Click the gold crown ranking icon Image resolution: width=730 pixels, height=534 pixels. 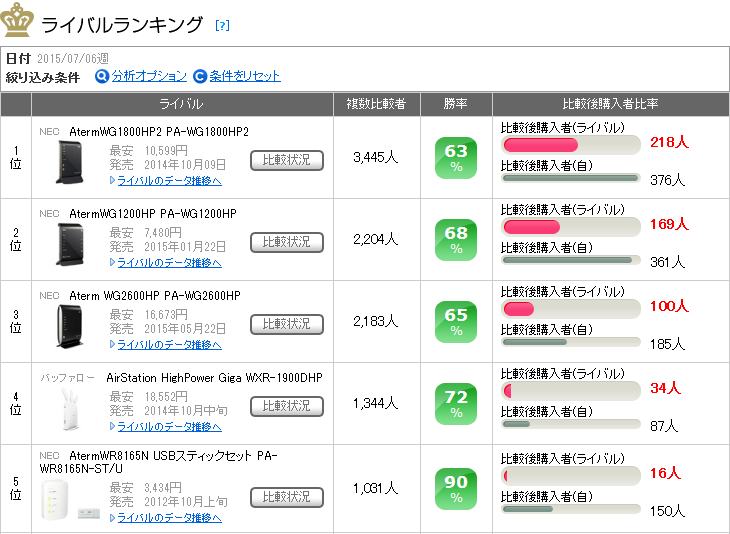tap(17, 20)
